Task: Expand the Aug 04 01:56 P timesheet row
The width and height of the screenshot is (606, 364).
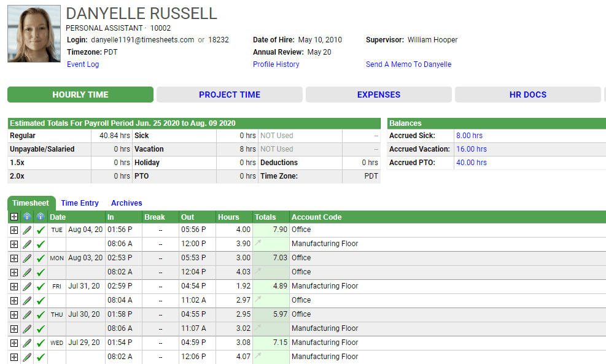Action: (x=14, y=230)
